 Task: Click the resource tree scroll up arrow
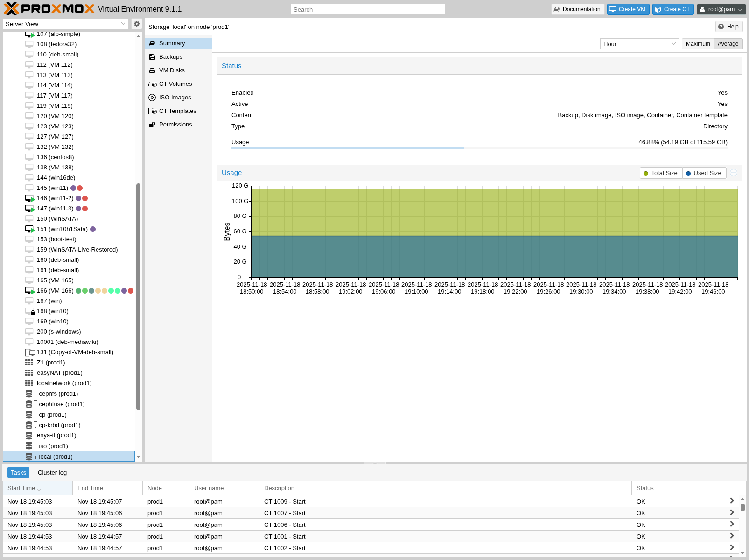(138, 36)
